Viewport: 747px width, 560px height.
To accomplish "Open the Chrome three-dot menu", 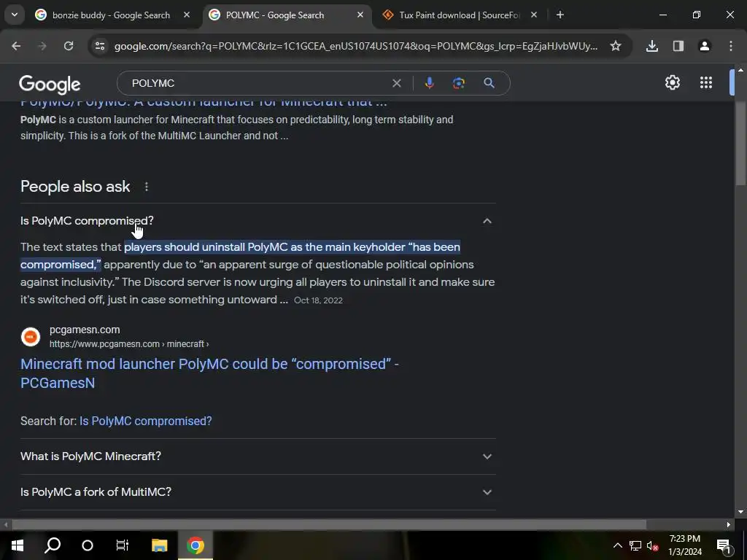I will [731, 46].
